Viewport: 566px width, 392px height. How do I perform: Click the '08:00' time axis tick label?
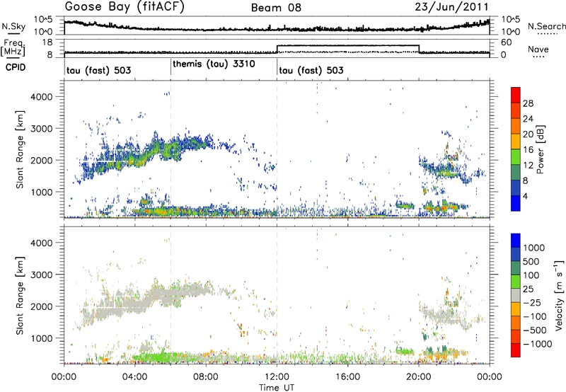[206, 377]
